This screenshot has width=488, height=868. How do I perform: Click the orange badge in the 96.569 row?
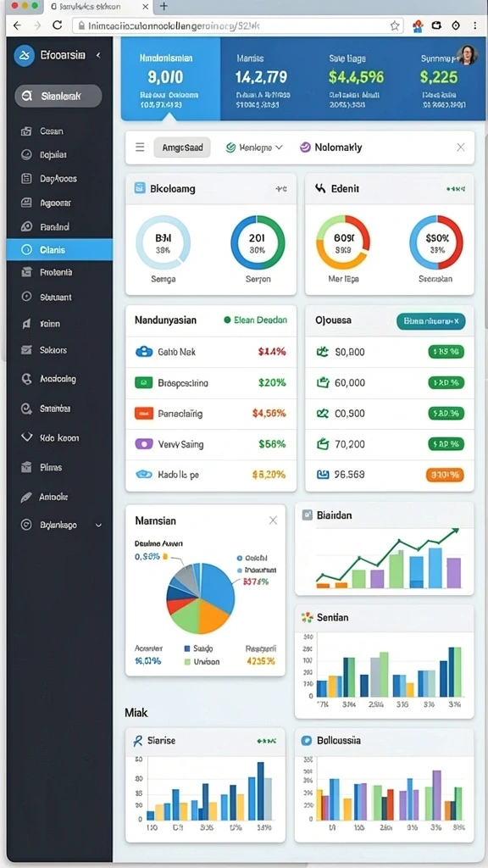coord(445,475)
